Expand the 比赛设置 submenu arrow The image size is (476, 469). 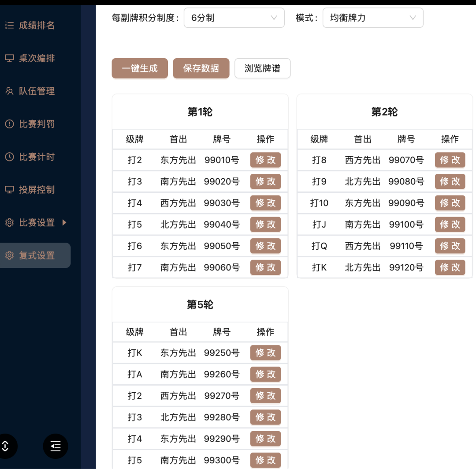[64, 222]
